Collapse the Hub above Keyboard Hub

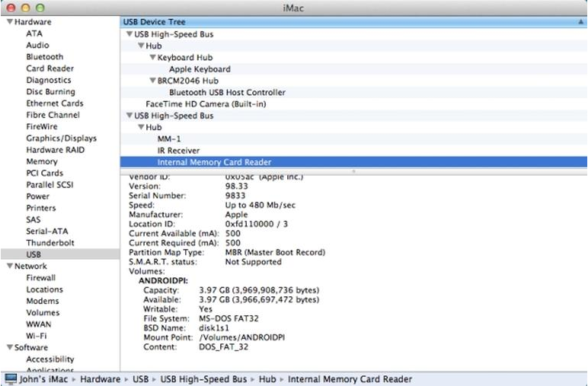(141, 46)
